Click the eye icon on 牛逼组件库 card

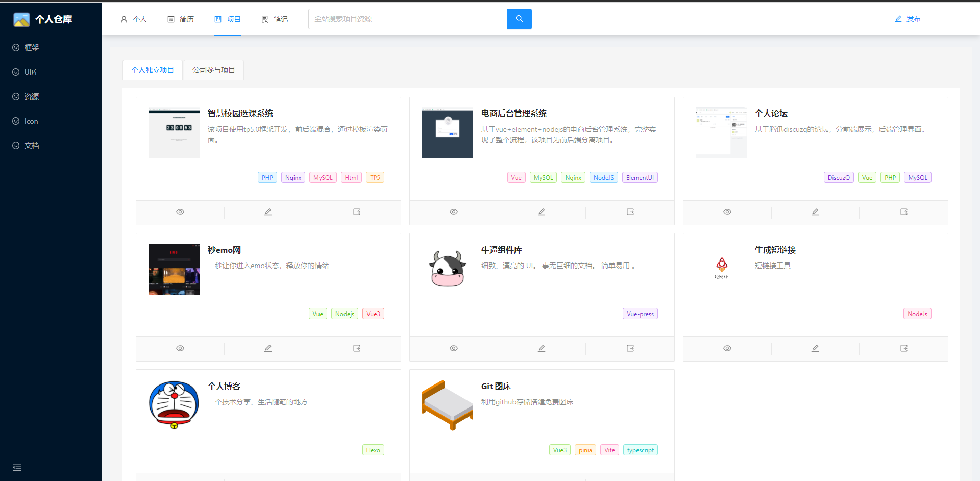coord(453,348)
